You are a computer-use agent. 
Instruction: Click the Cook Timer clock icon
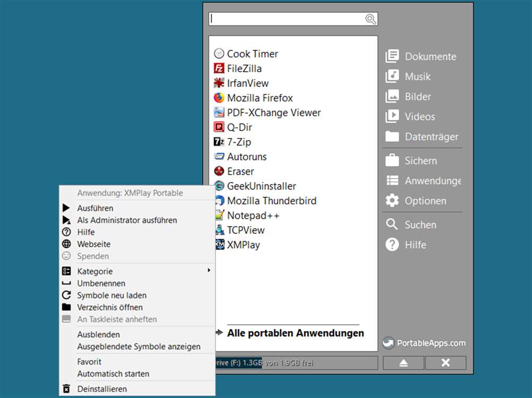219,54
